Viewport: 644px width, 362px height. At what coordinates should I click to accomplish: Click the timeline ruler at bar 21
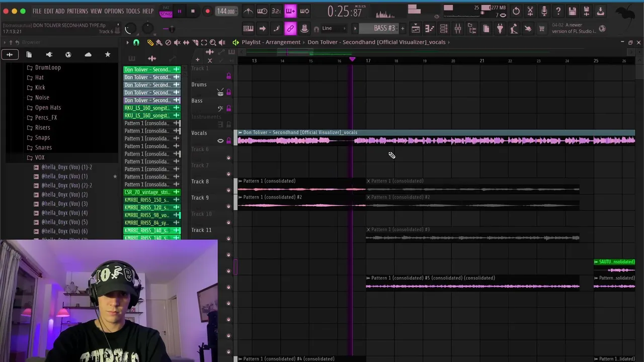pyautogui.click(x=481, y=61)
